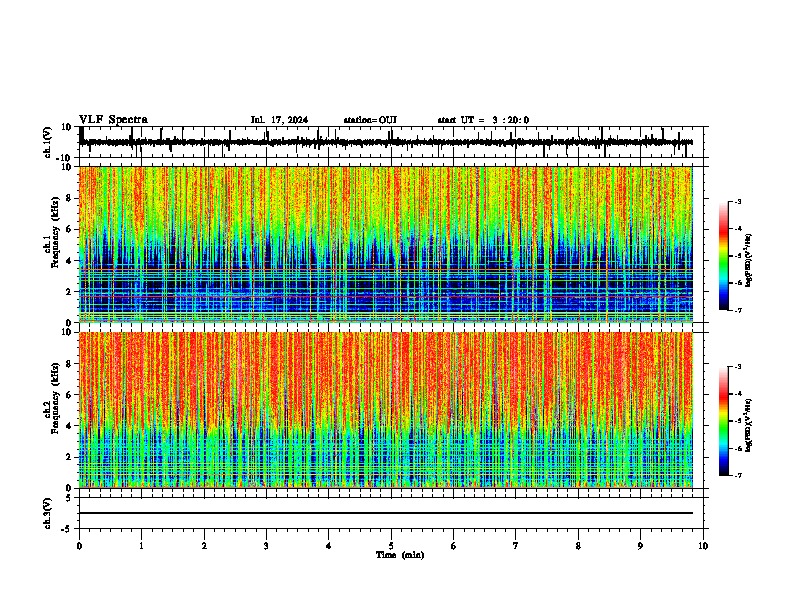Click the "VLF Spectra" title text
This screenshot has height=612, width=792.
114,120
